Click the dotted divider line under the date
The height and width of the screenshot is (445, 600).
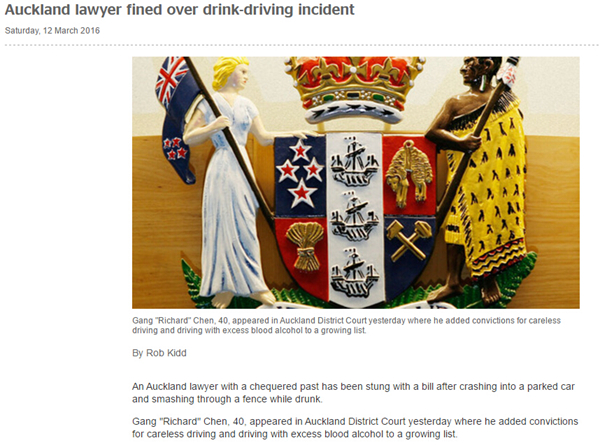[300, 45]
